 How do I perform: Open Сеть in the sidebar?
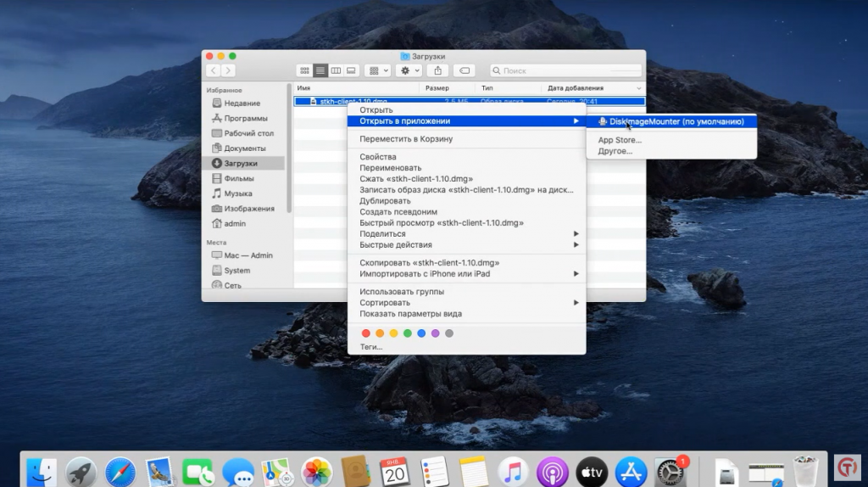tap(232, 285)
